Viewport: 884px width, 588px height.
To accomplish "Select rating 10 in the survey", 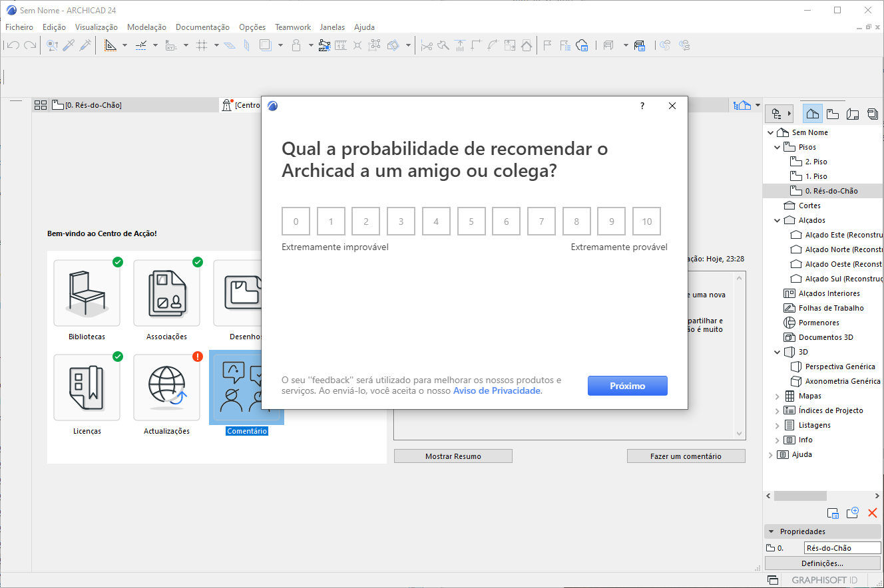I will [647, 221].
